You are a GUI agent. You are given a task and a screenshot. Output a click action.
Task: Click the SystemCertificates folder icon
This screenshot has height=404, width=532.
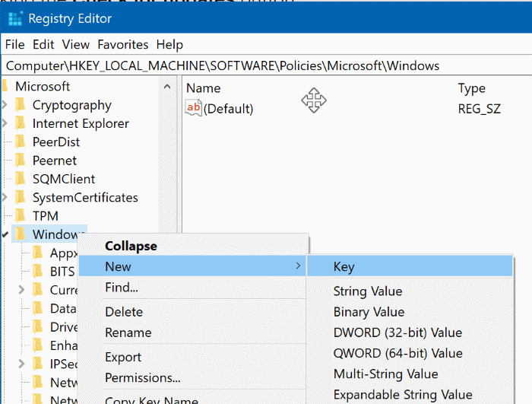pyautogui.click(x=21, y=197)
